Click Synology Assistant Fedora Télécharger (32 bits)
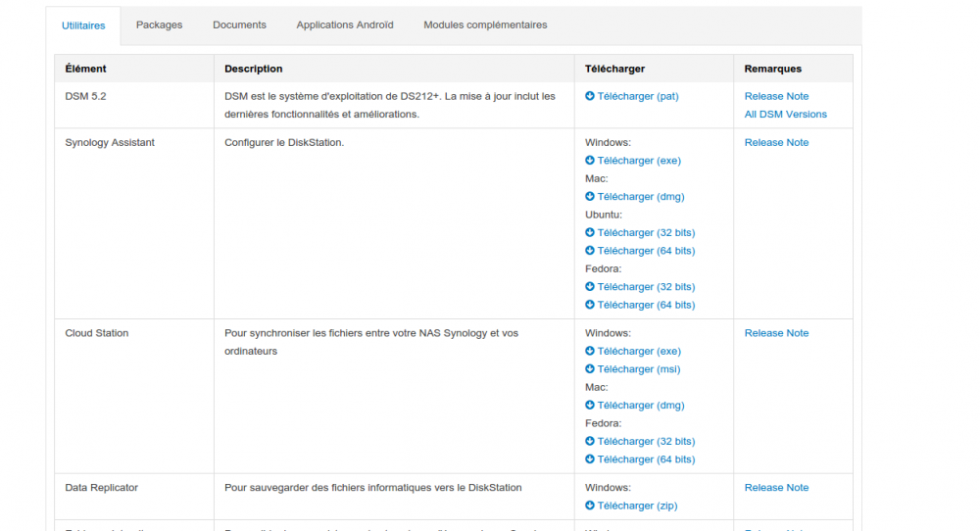 tap(646, 287)
